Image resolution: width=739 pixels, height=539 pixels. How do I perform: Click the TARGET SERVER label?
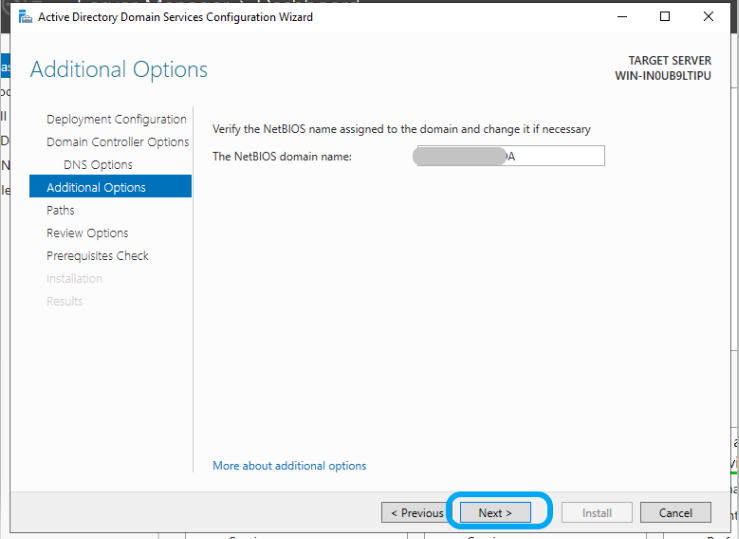[x=670, y=61]
